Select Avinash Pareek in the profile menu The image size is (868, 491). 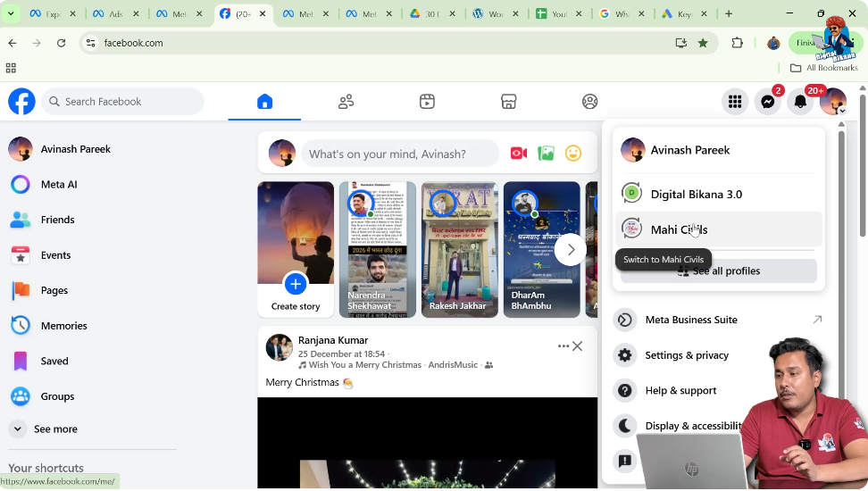719,150
